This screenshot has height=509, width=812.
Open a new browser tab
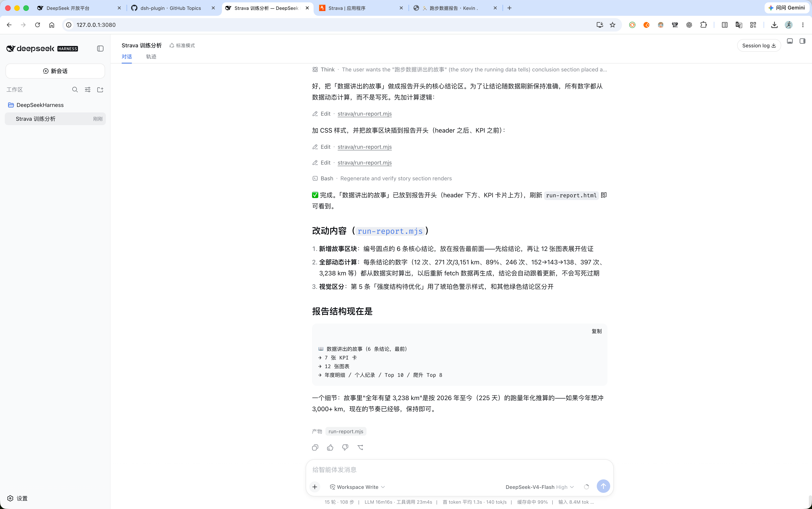click(509, 8)
